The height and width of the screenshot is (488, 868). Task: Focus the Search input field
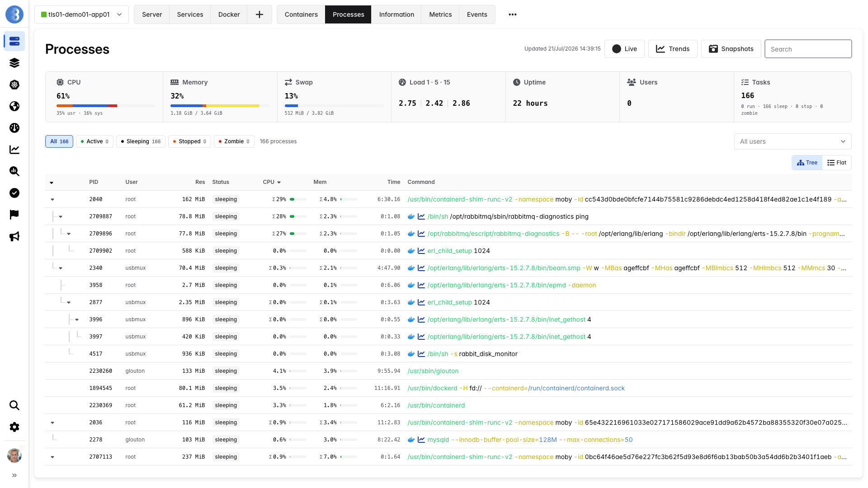[808, 49]
